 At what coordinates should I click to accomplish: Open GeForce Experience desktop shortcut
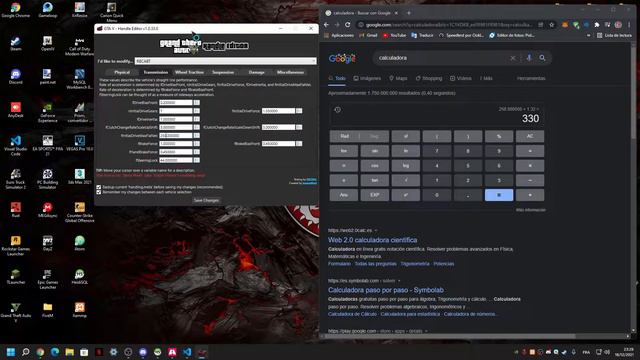point(47,112)
